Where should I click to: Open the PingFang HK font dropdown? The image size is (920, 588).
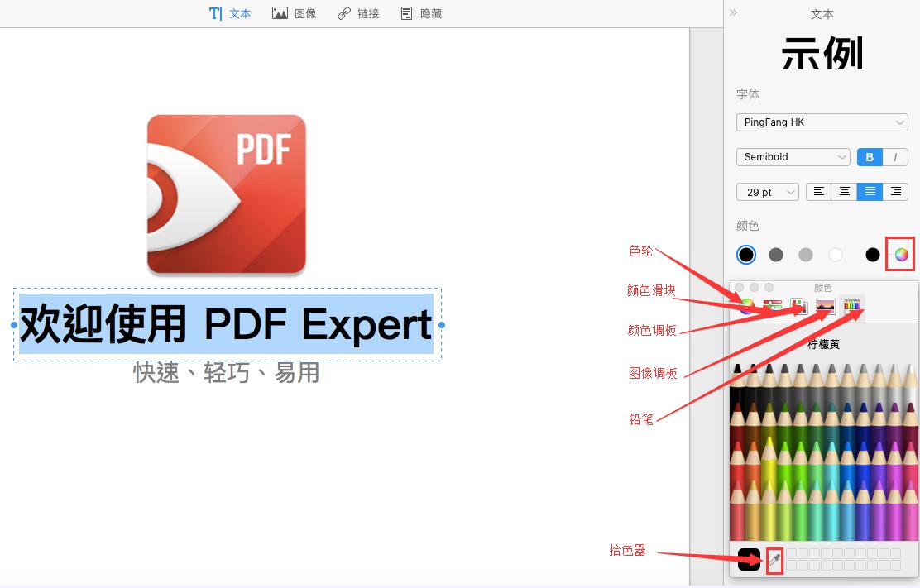[x=822, y=122]
